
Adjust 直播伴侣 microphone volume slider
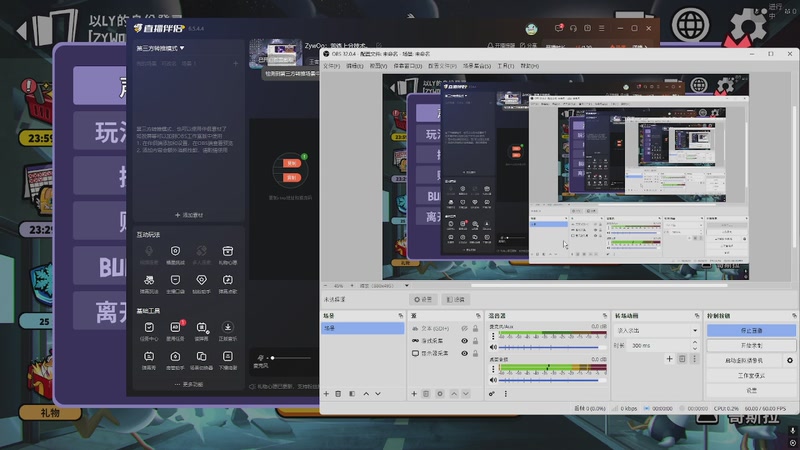point(290,358)
